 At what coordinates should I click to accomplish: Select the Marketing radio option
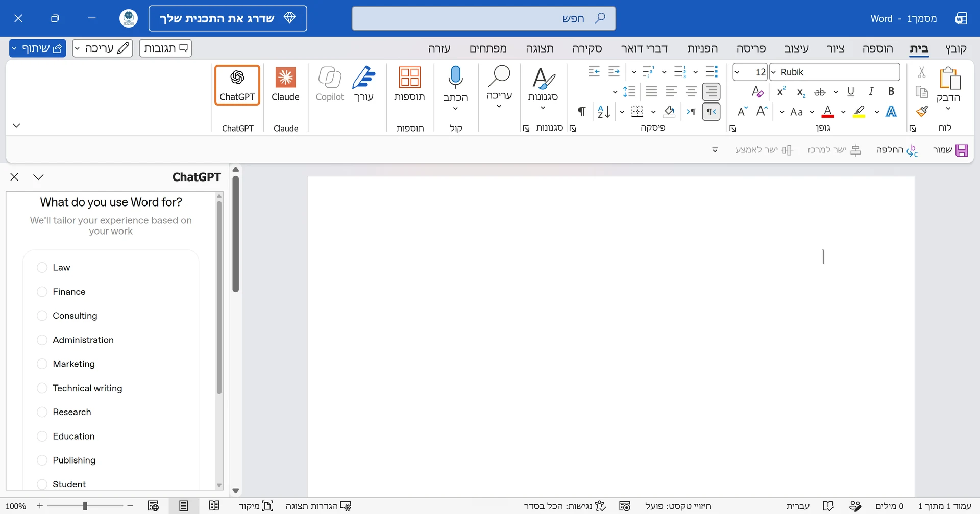click(42, 364)
